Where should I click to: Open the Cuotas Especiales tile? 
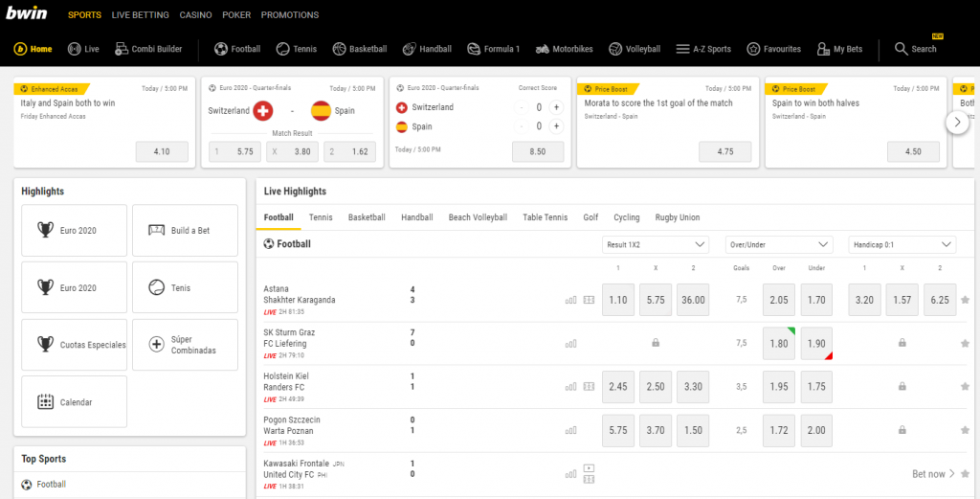click(x=75, y=345)
